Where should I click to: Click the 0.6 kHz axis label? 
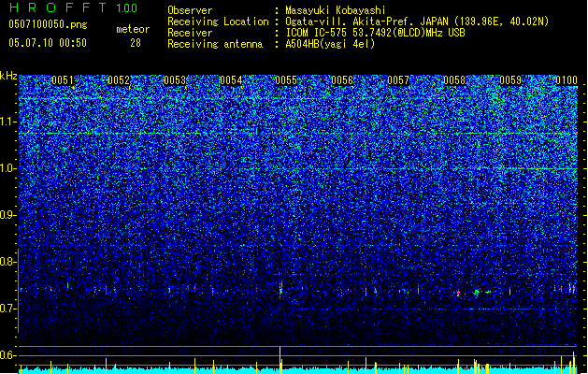click(8, 355)
